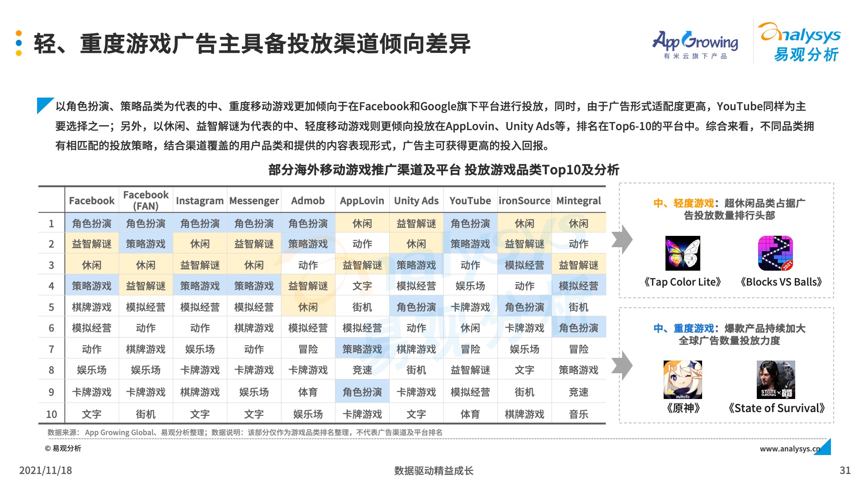Click the Genshin Impact (原神) game icon
Image resolution: width=868 pixels, height=488 pixels.
point(683,380)
